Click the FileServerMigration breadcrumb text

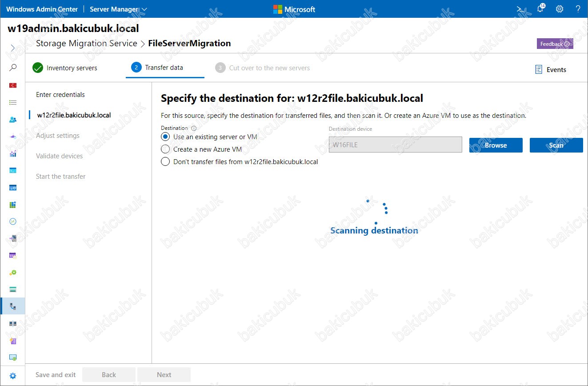[x=189, y=43]
